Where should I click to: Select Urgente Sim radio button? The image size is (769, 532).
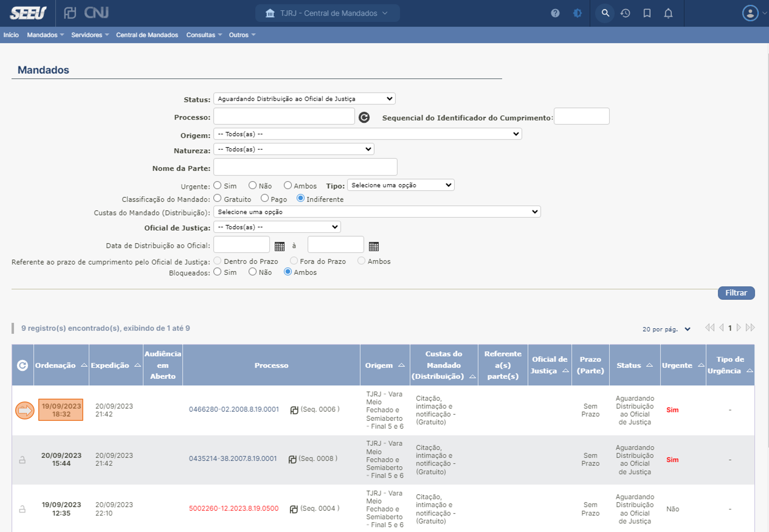pyautogui.click(x=218, y=185)
